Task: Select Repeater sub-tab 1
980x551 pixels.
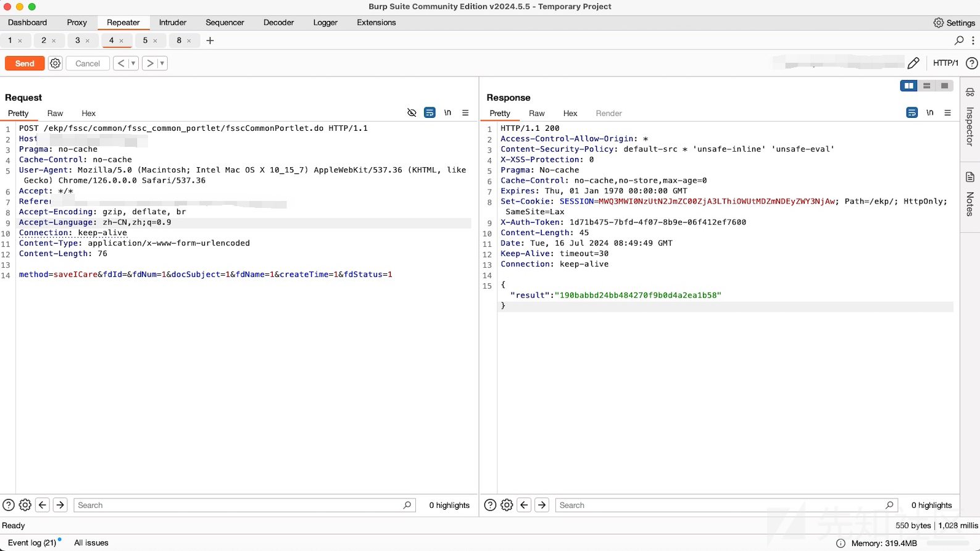Action: click(10, 40)
